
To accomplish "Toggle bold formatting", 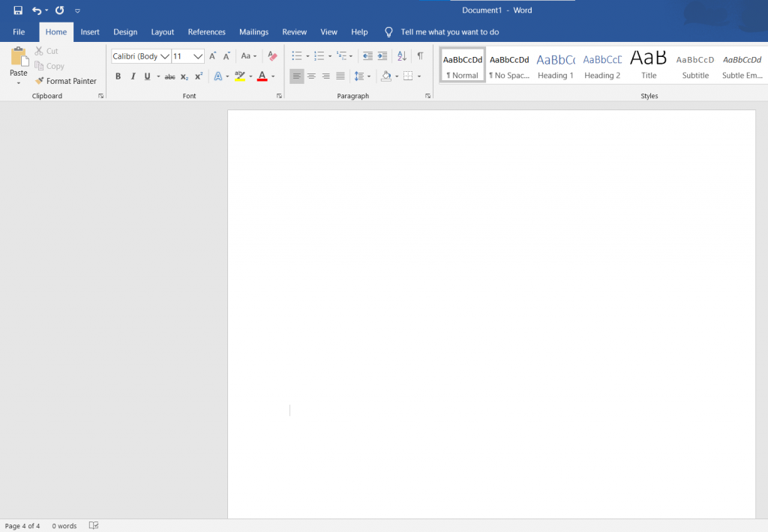I will [x=118, y=76].
